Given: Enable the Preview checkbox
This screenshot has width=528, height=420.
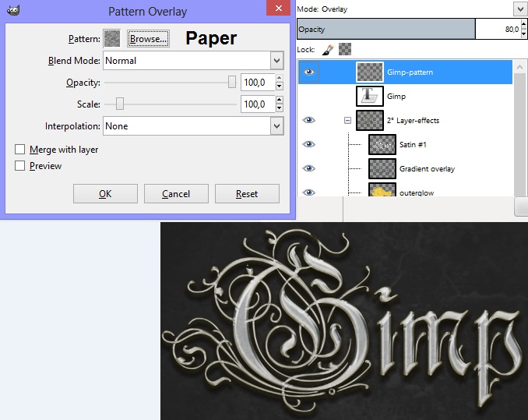Looking at the screenshot, I should pos(20,165).
